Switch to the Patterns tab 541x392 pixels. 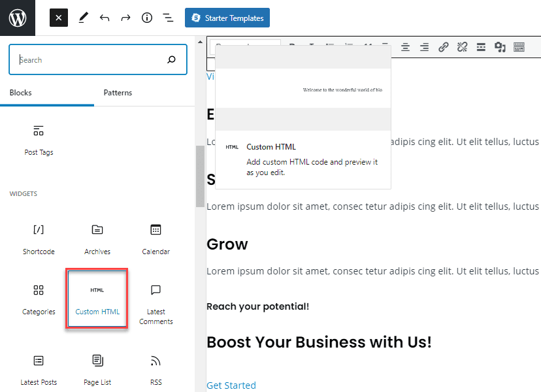click(118, 93)
